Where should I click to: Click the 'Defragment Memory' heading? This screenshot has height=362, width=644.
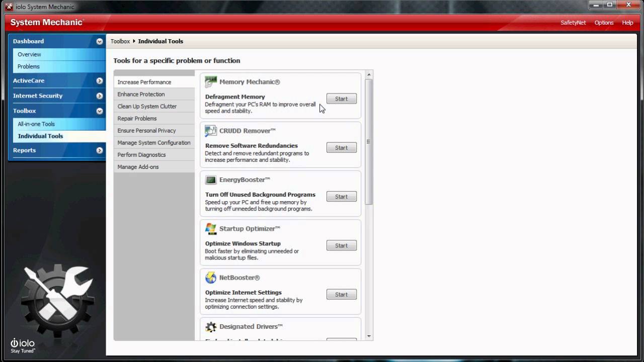coord(235,97)
